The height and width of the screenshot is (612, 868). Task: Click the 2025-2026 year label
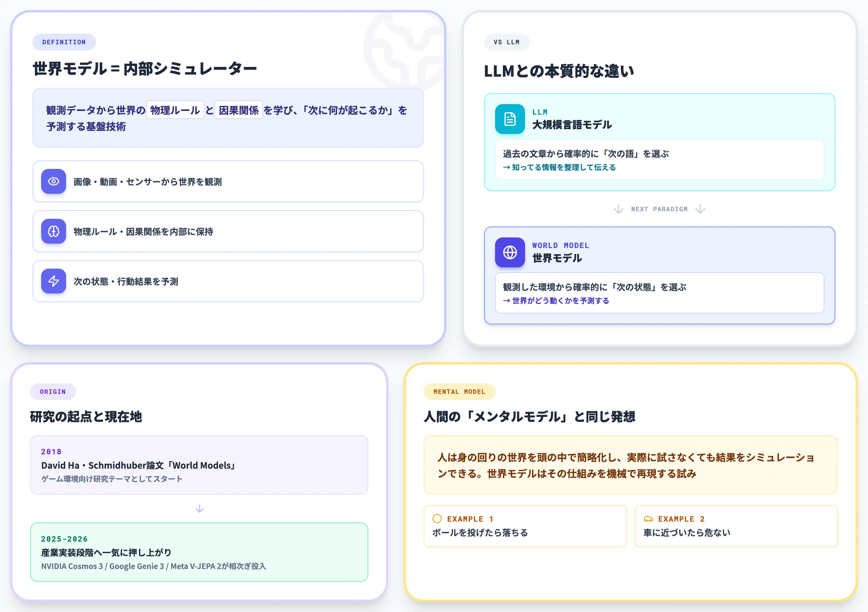pyautogui.click(x=64, y=539)
